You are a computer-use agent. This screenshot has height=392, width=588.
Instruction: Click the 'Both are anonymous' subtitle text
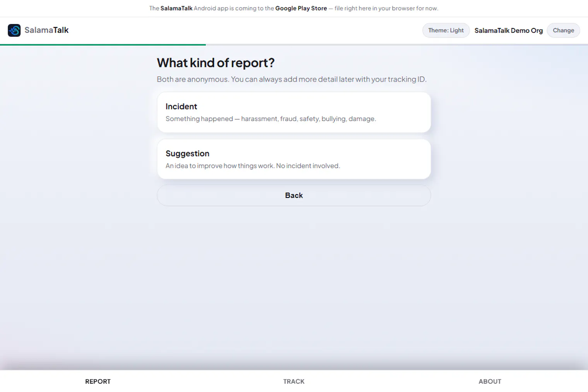pos(292,79)
